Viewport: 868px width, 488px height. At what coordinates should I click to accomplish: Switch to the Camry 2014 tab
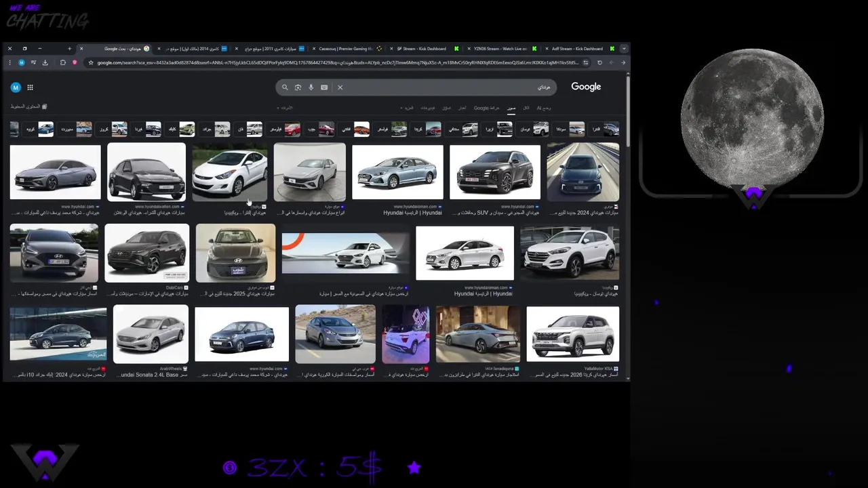192,49
